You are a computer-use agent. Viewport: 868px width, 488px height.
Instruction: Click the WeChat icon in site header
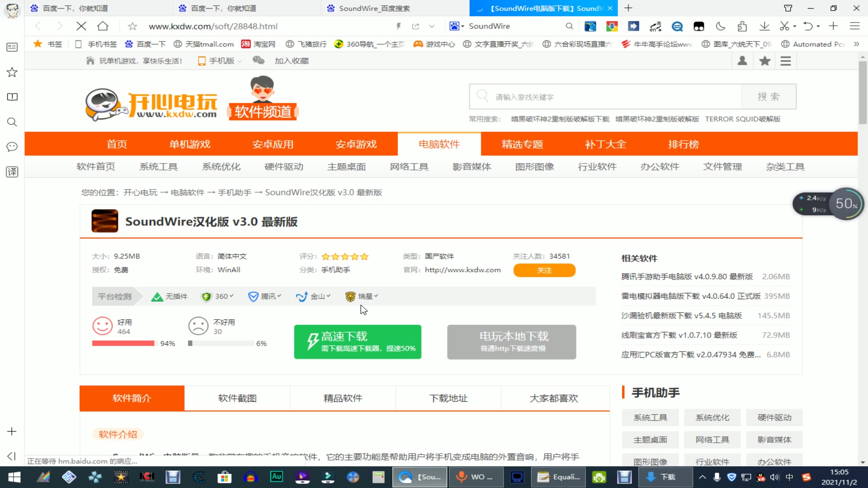pyautogui.click(x=259, y=60)
